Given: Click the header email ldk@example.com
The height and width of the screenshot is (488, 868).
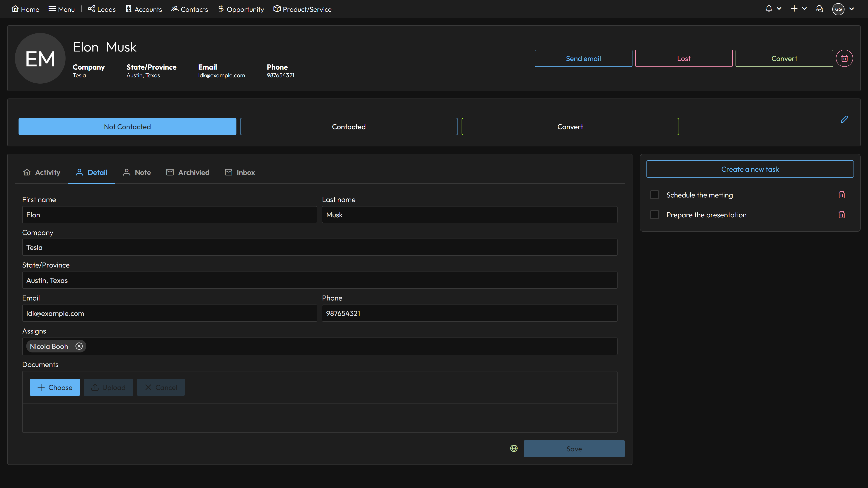Looking at the screenshot, I should [221, 75].
